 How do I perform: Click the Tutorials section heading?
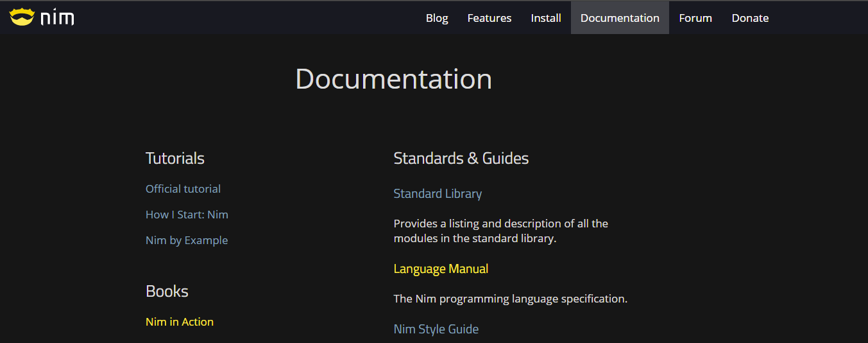pyautogui.click(x=175, y=158)
